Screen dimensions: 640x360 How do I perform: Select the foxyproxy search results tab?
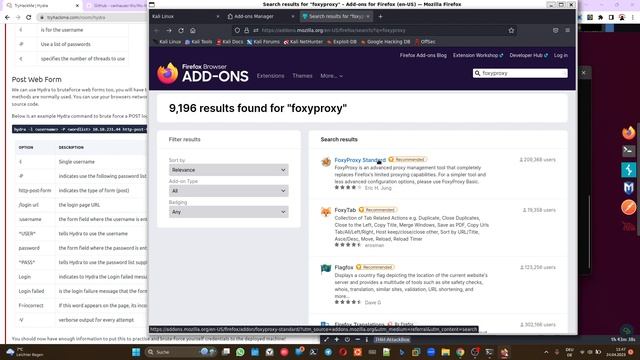336,16
